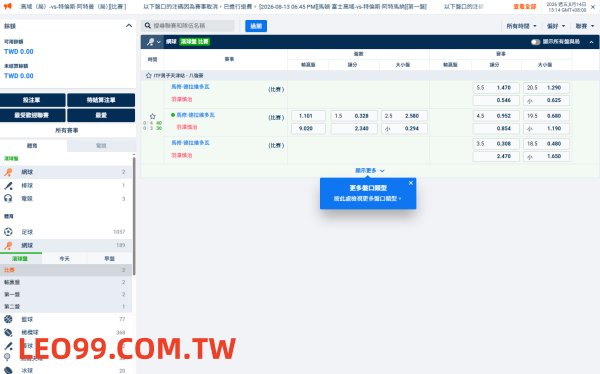Image resolution: width=600 pixels, height=374 pixels.
Task: Switch to the 體育 tab
Action: pos(32,145)
